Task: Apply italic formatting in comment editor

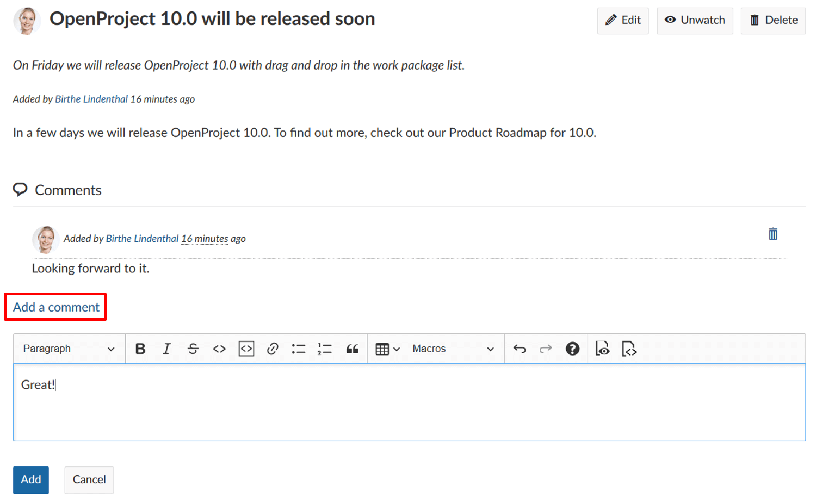Action: click(x=166, y=349)
